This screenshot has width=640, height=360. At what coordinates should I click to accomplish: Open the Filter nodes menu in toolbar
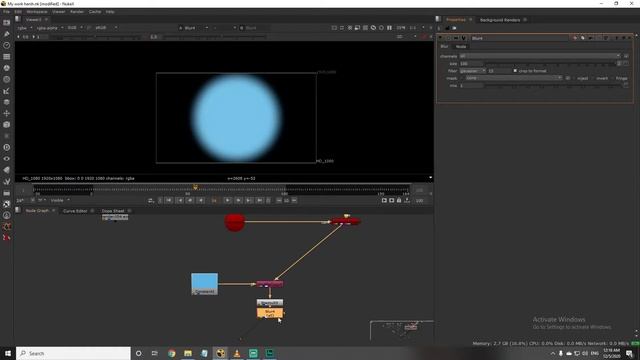[7, 80]
